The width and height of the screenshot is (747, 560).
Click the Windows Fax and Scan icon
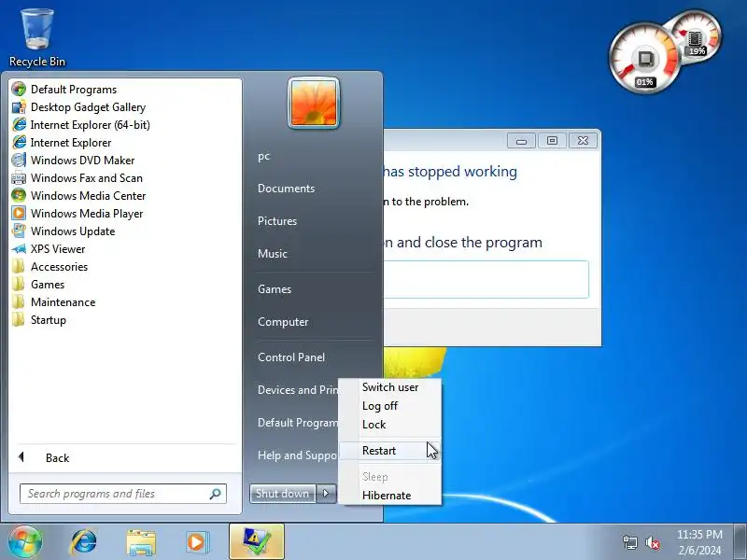pos(19,178)
